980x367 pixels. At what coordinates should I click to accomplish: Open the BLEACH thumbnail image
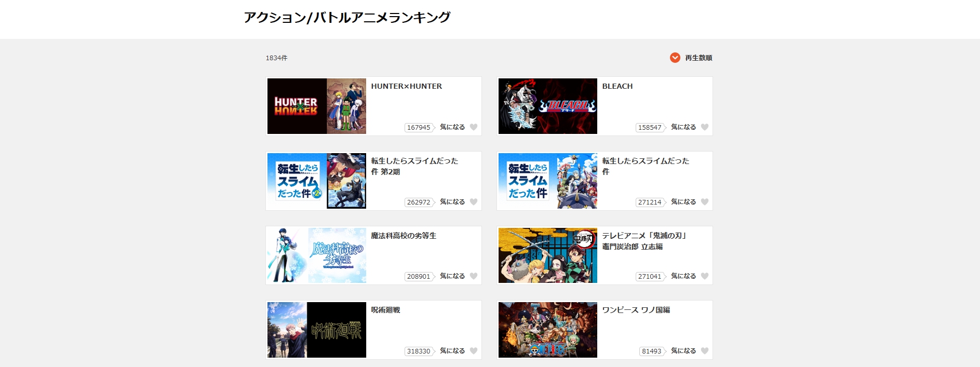548,106
